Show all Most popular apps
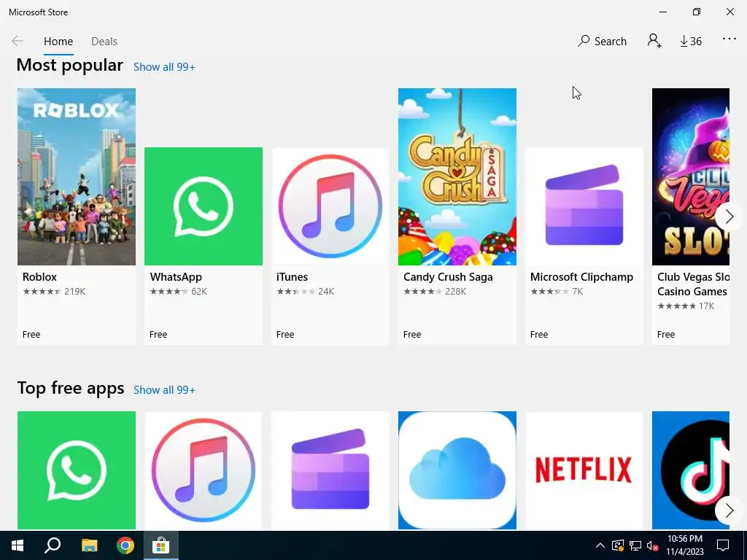This screenshot has height=560, width=747. click(x=164, y=67)
